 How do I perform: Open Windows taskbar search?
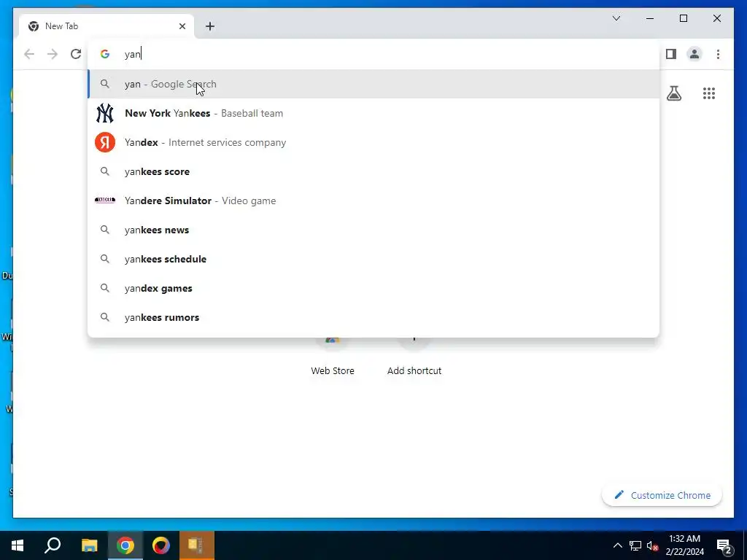(x=53, y=545)
